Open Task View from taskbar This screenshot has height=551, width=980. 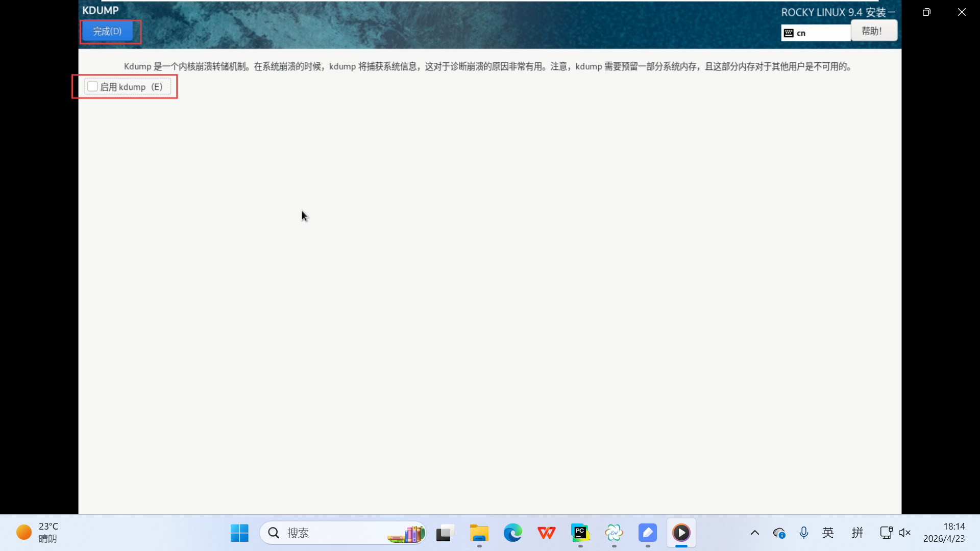[445, 533]
